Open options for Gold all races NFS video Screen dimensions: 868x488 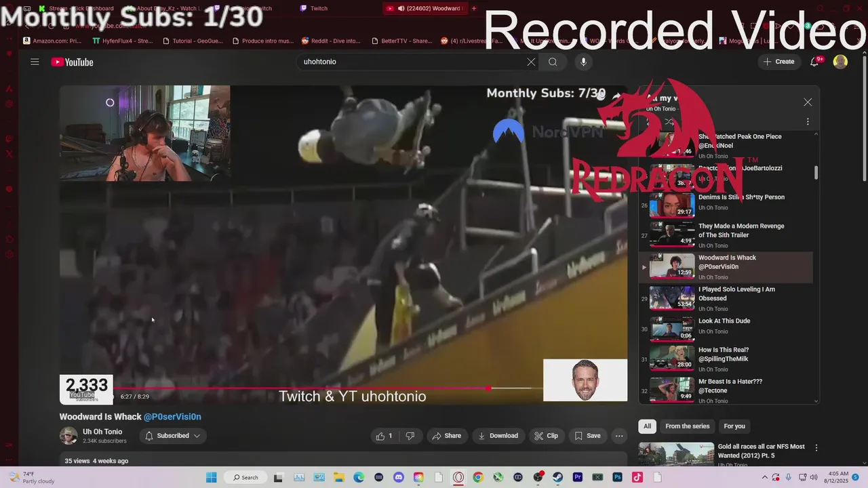[x=816, y=448]
